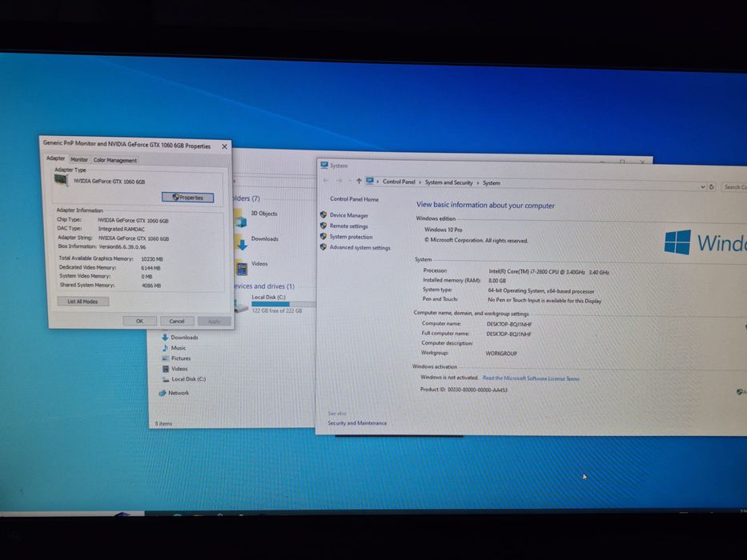This screenshot has width=747, height=560.
Task: Click 'Windows 10 Pro' edition text
Action: click(x=443, y=230)
